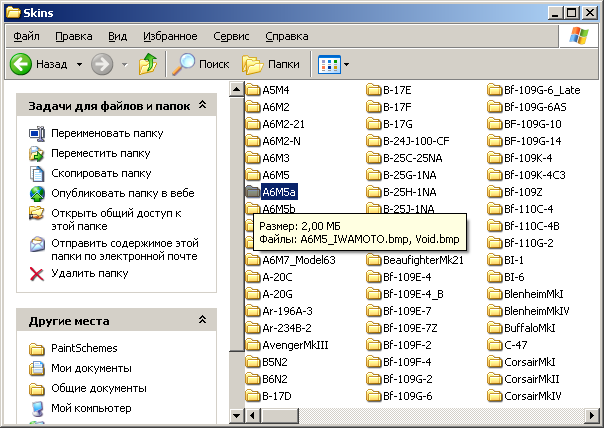
Task: Select the BeaufighterMk21 folder icon
Action: tap(374, 260)
